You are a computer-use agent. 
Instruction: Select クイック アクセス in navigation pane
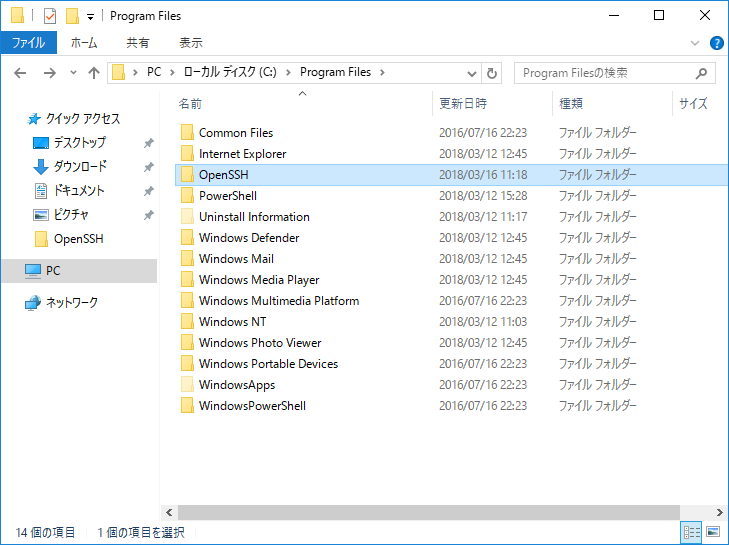[x=82, y=119]
